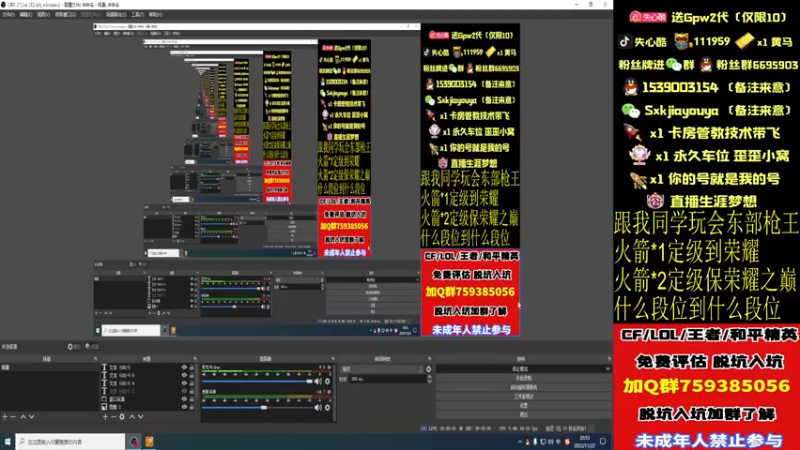Image resolution: width=800 pixels, height=450 pixels.
Task: Move selected source down in Sources list
Action: pyautogui.click(x=140, y=417)
